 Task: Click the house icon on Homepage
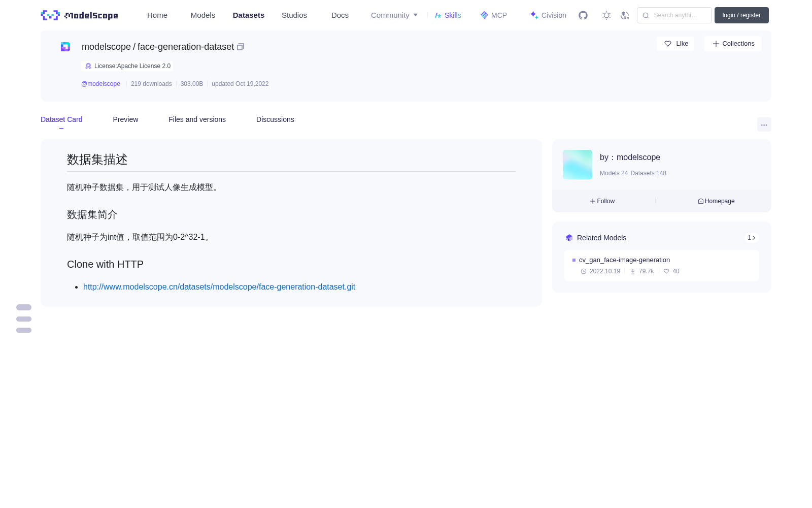(x=701, y=201)
